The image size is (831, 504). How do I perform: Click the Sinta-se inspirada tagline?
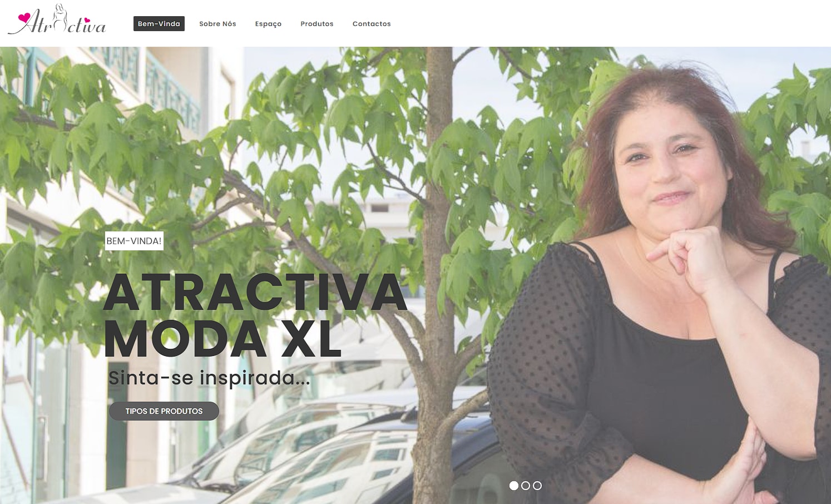209,378
